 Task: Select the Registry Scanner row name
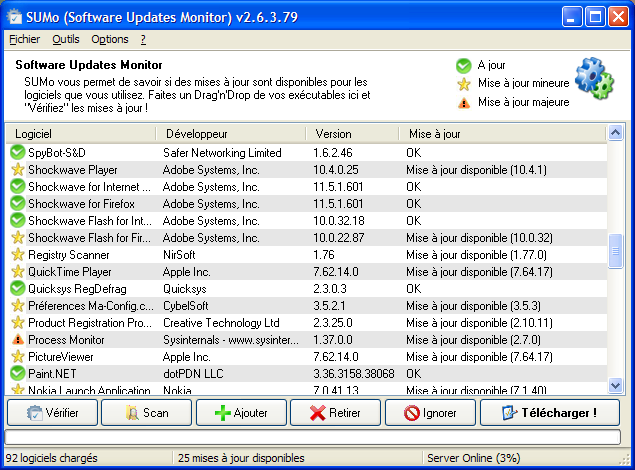pos(69,255)
